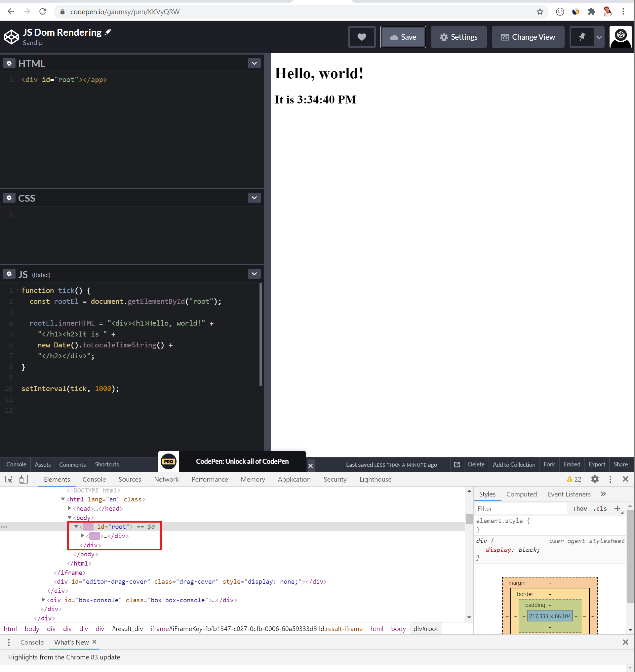
Task: Open DevTools settings gear
Action: (595, 479)
